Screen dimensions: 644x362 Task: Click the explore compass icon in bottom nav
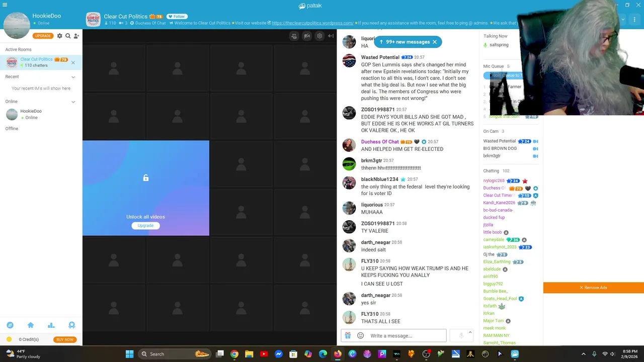point(10,325)
